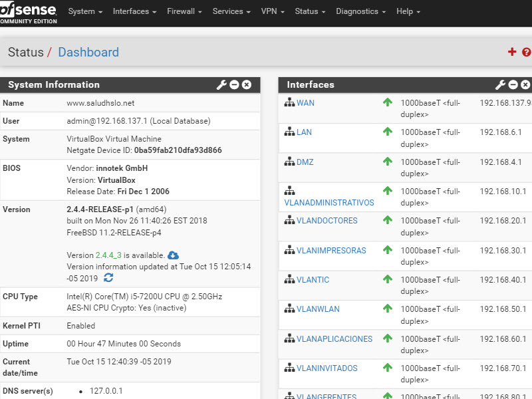Click the VLANIMPRESORAS network icon
Screen dimensions: 532x399
(x=289, y=250)
